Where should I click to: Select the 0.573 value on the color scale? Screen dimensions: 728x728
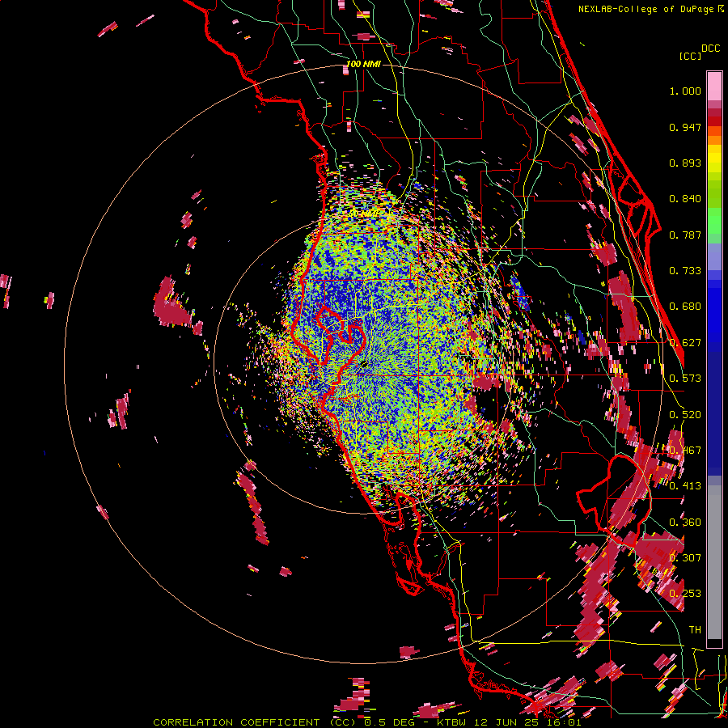pos(685,379)
